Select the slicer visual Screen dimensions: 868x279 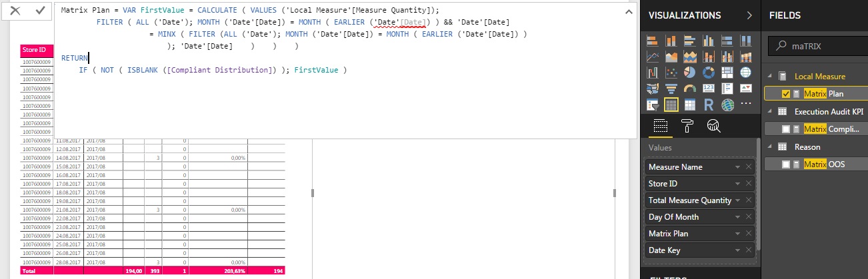tap(653, 105)
